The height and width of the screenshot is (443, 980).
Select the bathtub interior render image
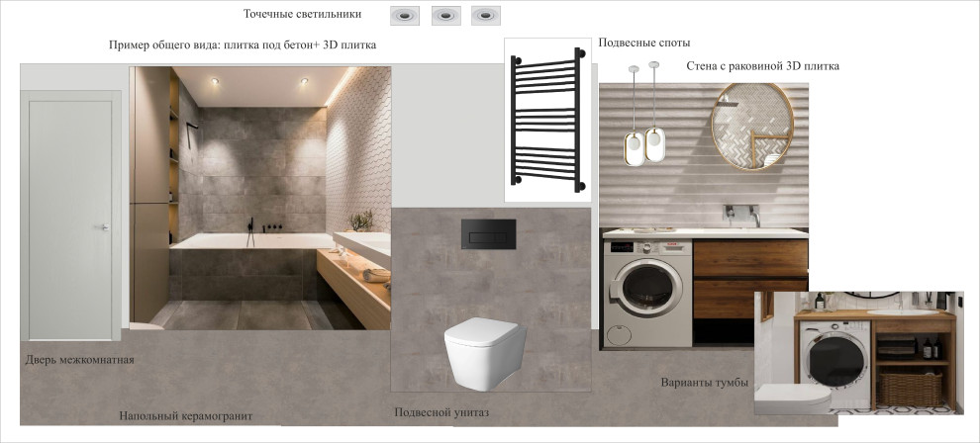click(261, 198)
